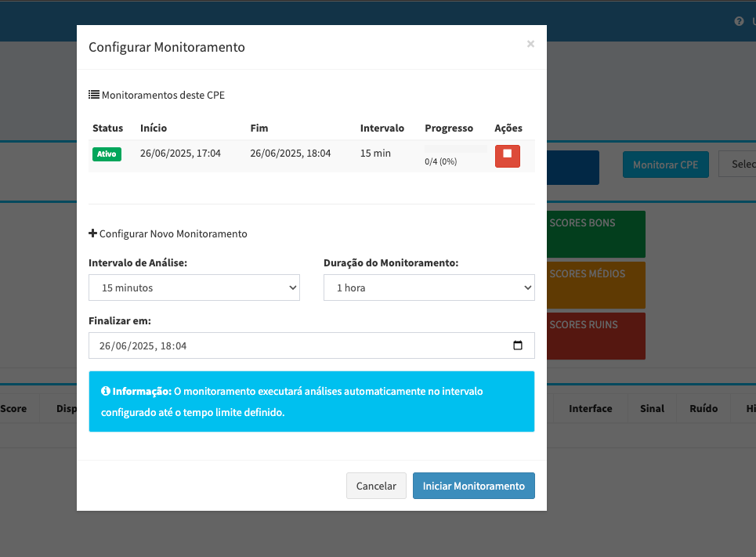The image size is (756, 557).
Task: Click the monitoring progress bar showing 0/4
Action: [455, 148]
